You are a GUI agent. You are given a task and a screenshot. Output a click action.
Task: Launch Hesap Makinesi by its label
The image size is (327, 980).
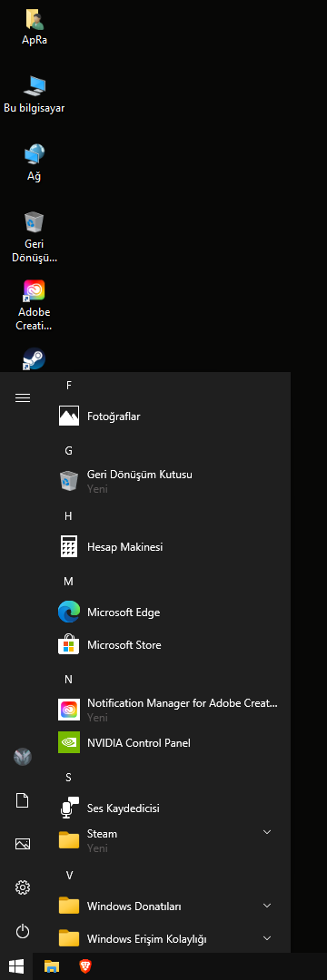pyautogui.click(x=125, y=547)
